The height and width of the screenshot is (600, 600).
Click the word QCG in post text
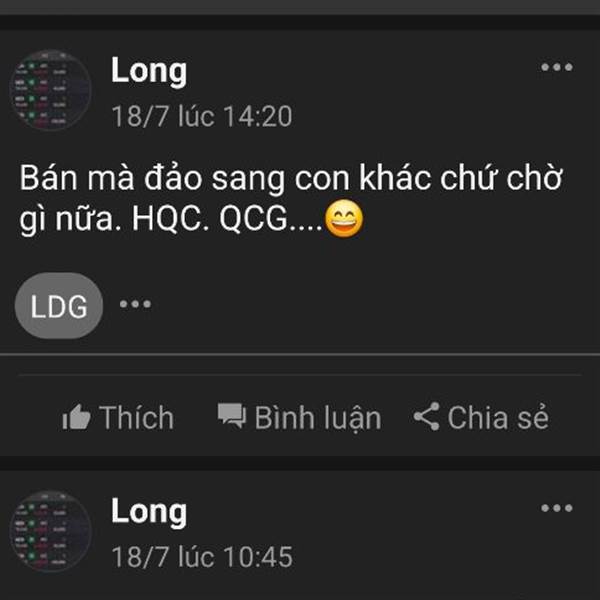click(x=253, y=219)
